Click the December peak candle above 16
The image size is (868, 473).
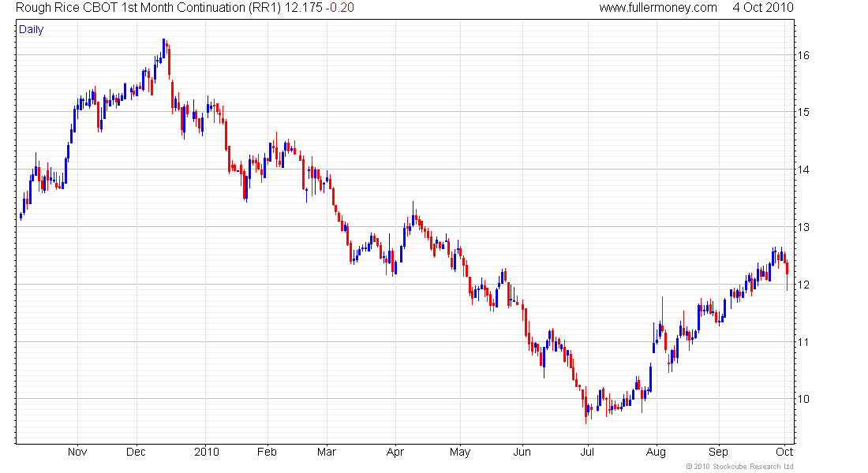pos(164,47)
